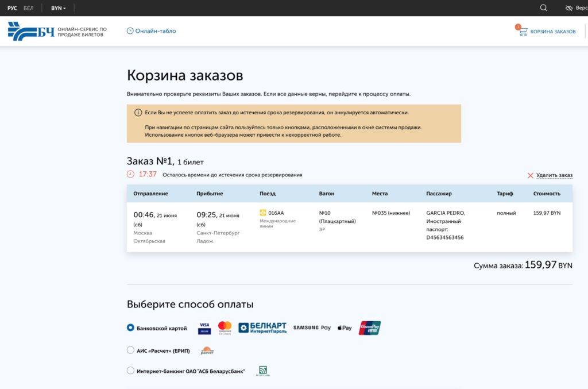The width and height of the screenshot is (588, 389).
Task: Click the Mastercard ID Check logo
Action: click(x=225, y=327)
